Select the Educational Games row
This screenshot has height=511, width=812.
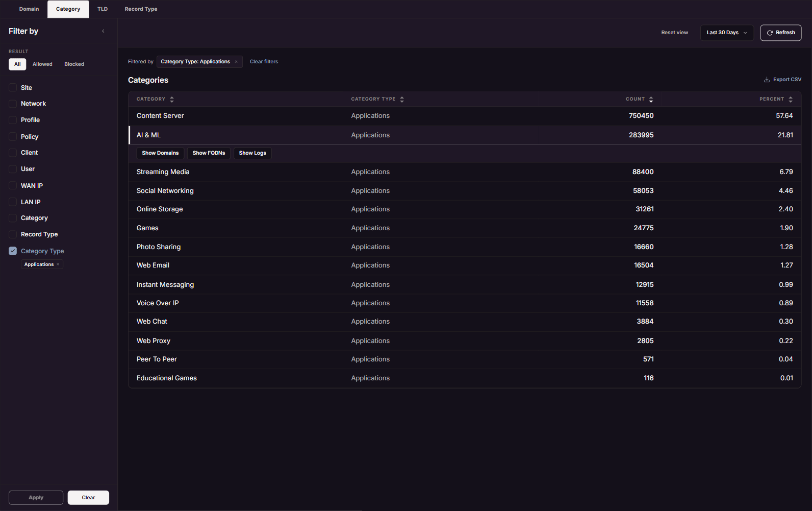465,378
